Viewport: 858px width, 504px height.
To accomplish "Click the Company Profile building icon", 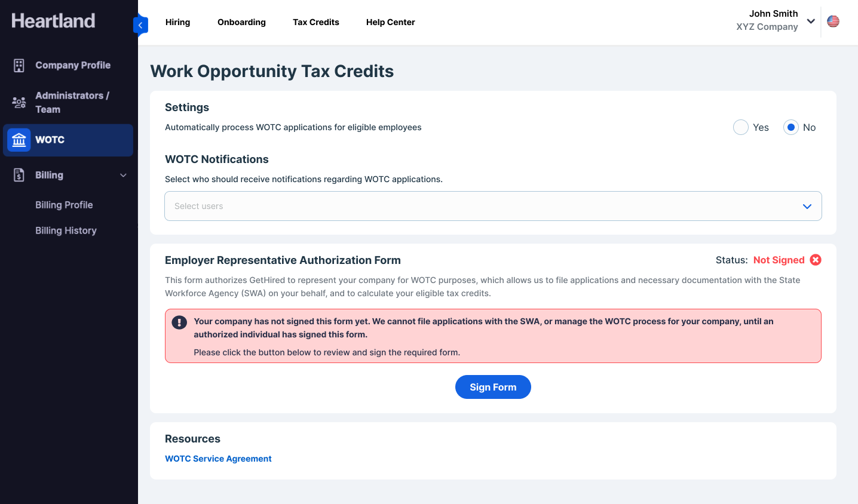I will point(19,66).
